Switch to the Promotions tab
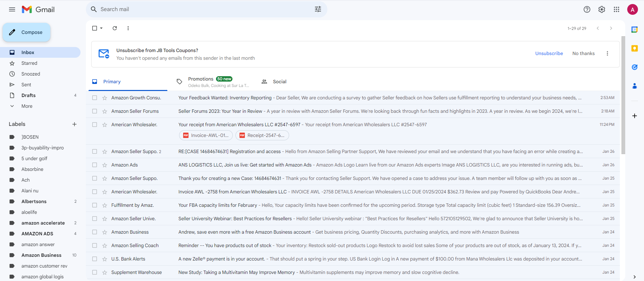This screenshot has width=644, height=281. (x=213, y=82)
